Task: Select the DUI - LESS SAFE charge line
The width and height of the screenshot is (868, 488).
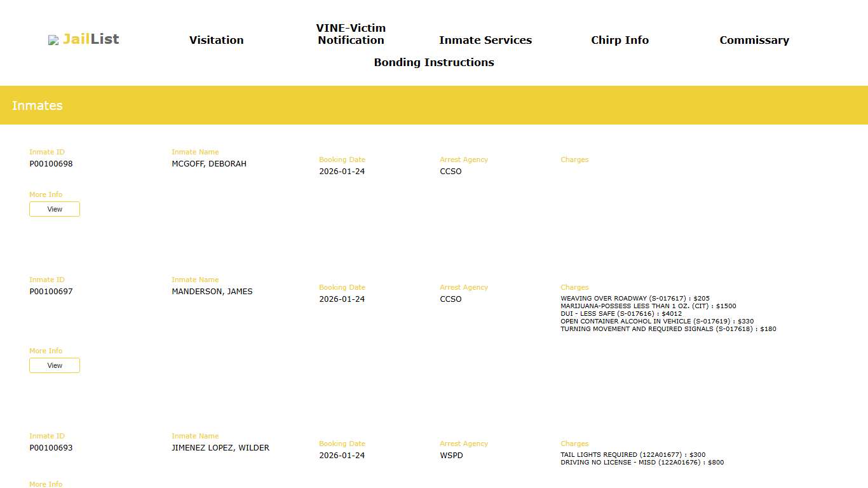Action: pyautogui.click(x=621, y=314)
